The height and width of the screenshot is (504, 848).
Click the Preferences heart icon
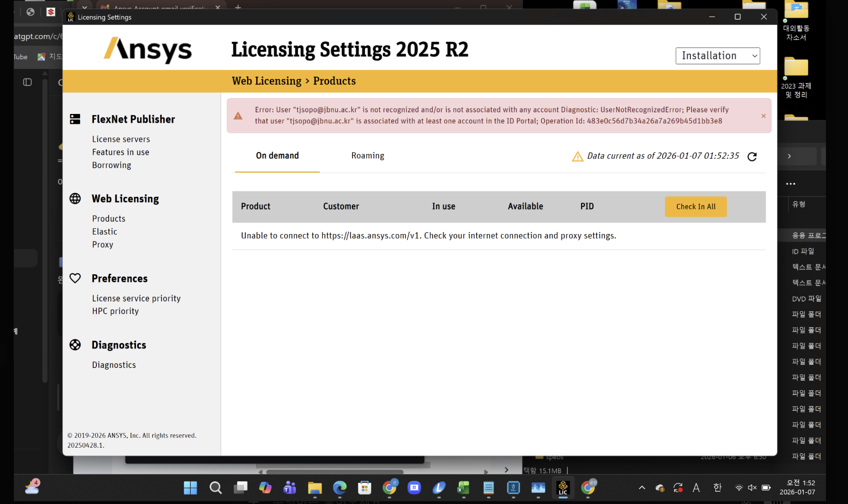75,278
